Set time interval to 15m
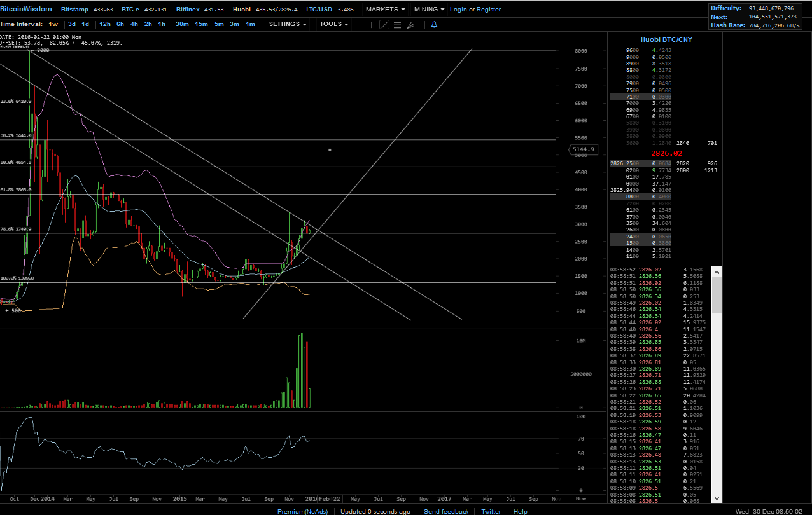The height and width of the screenshot is (515, 812). [x=201, y=24]
